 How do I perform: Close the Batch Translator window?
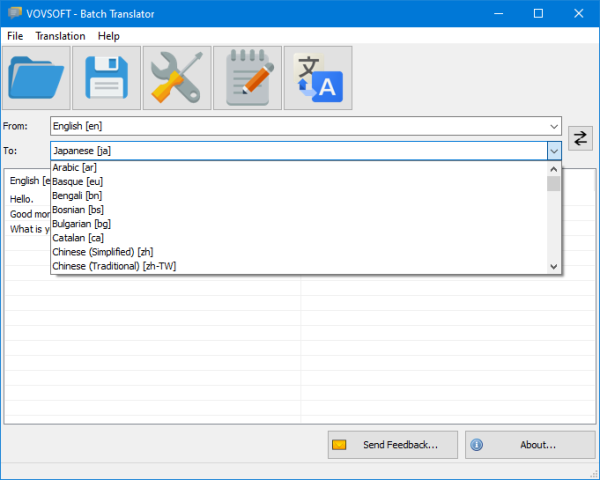[579, 13]
